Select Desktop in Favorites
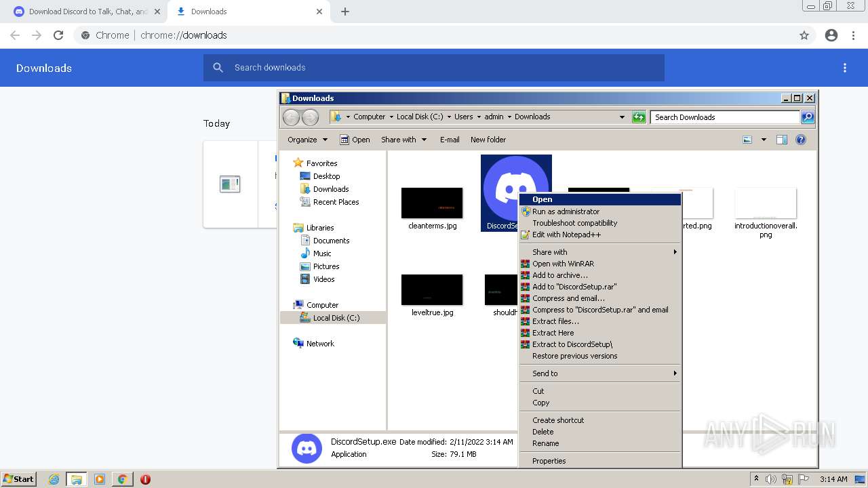The image size is (868, 488). [x=326, y=176]
